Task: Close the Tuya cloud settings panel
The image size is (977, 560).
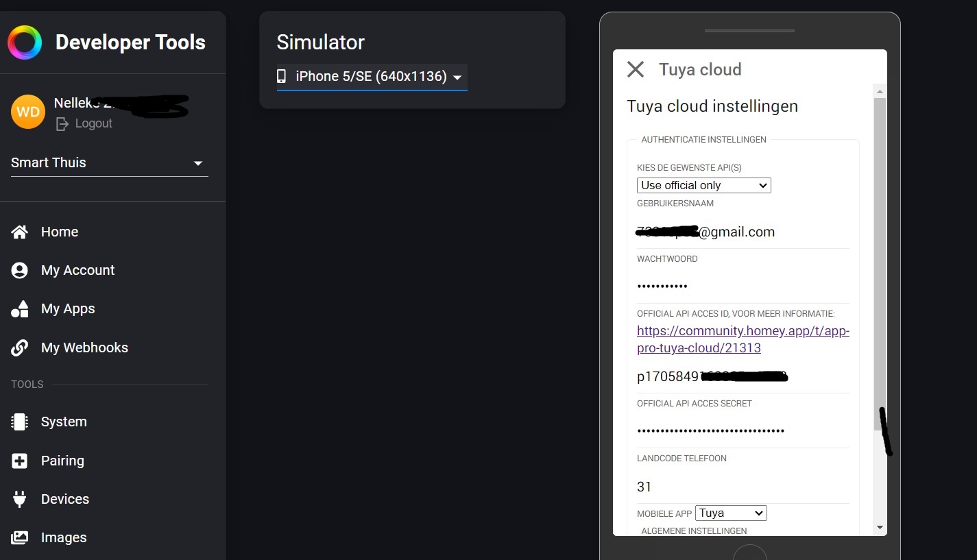Action: pos(636,69)
